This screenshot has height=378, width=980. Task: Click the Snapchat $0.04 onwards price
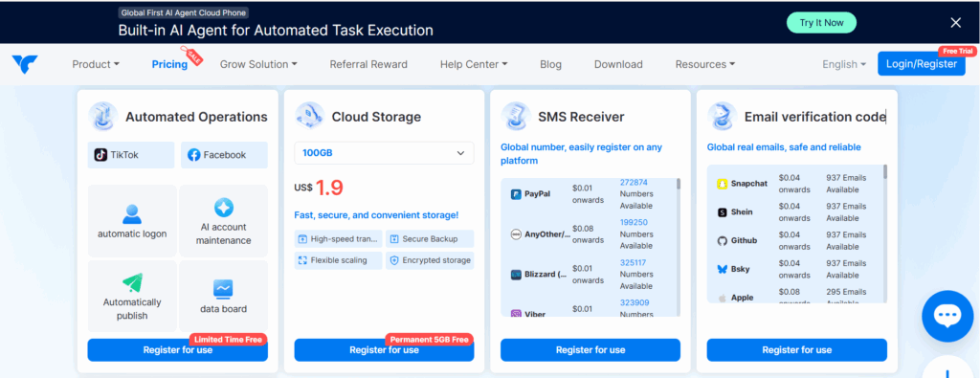pos(794,184)
